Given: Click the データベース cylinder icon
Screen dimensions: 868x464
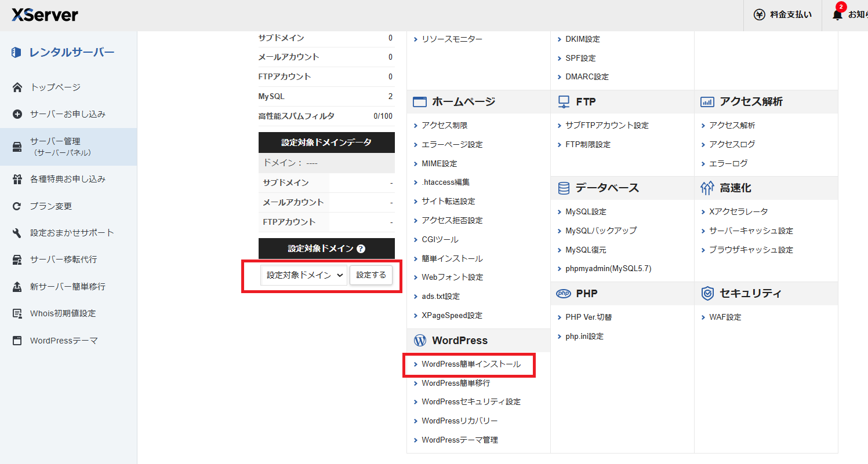Looking at the screenshot, I should coord(564,188).
